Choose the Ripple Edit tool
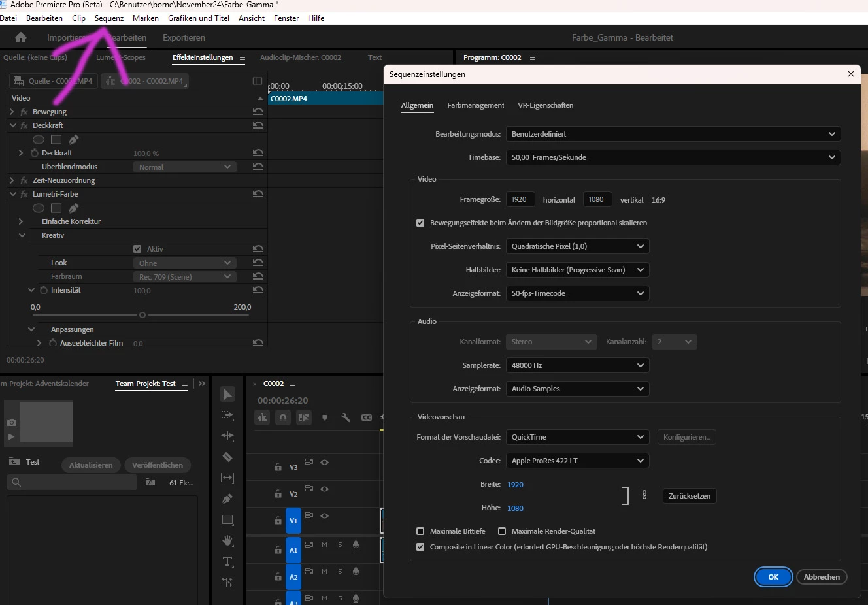Image resolution: width=868 pixels, height=605 pixels. tap(227, 436)
